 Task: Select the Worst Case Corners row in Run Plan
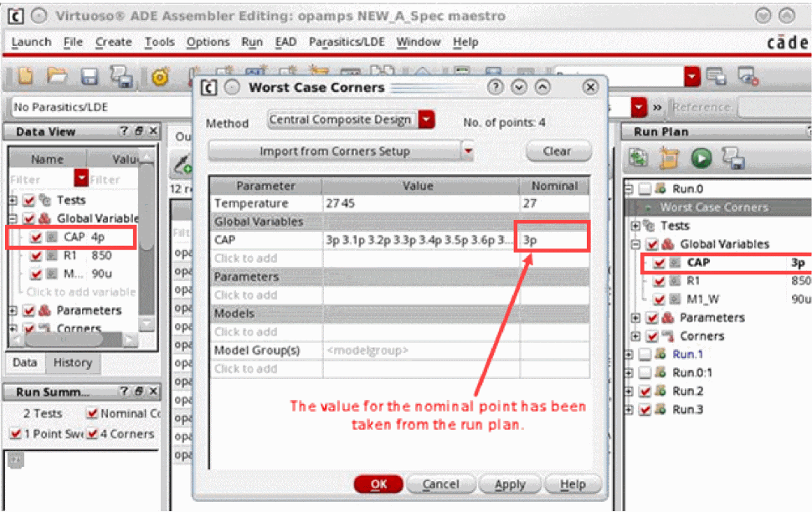(717, 207)
